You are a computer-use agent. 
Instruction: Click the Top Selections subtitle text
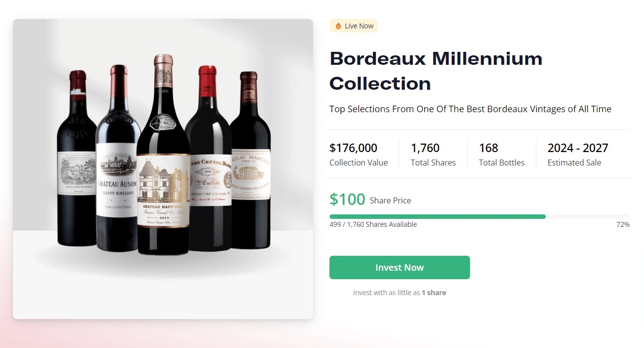(x=470, y=109)
